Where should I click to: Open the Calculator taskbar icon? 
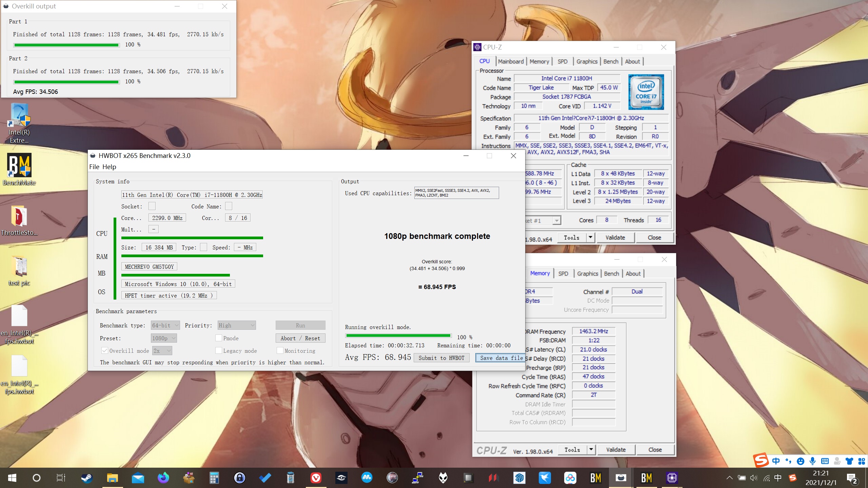coord(214,478)
